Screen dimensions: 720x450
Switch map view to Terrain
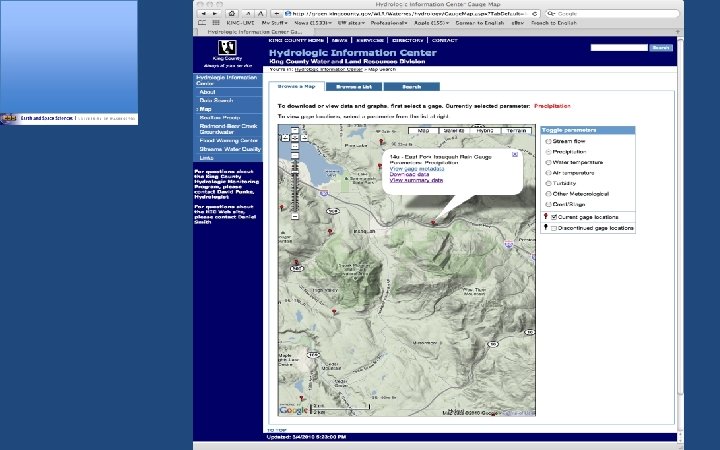coord(516,131)
